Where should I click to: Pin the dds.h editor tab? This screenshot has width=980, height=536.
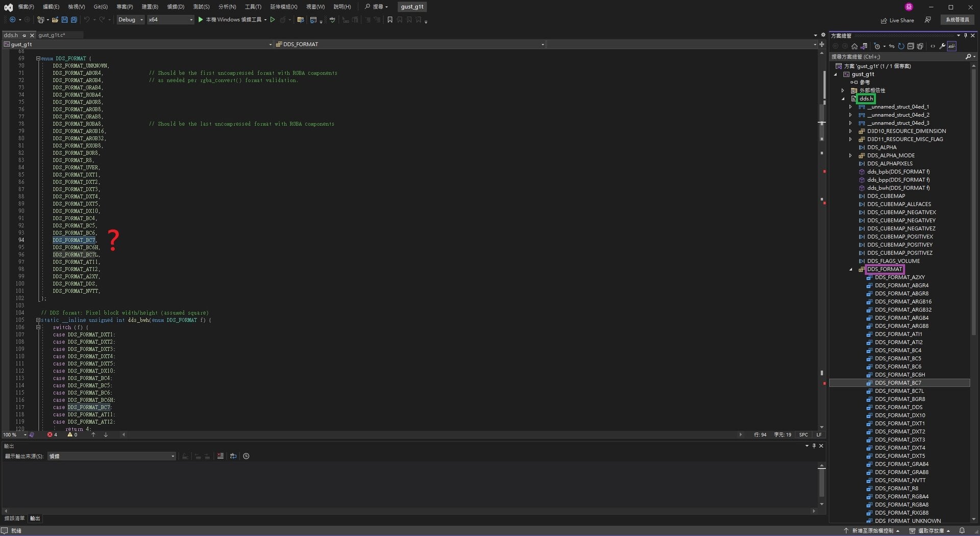pyautogui.click(x=24, y=35)
